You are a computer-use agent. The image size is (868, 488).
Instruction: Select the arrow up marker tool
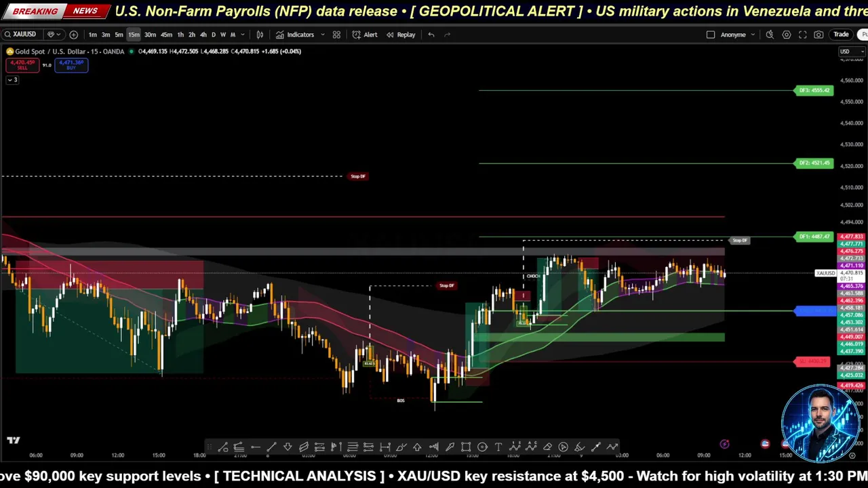417,447
